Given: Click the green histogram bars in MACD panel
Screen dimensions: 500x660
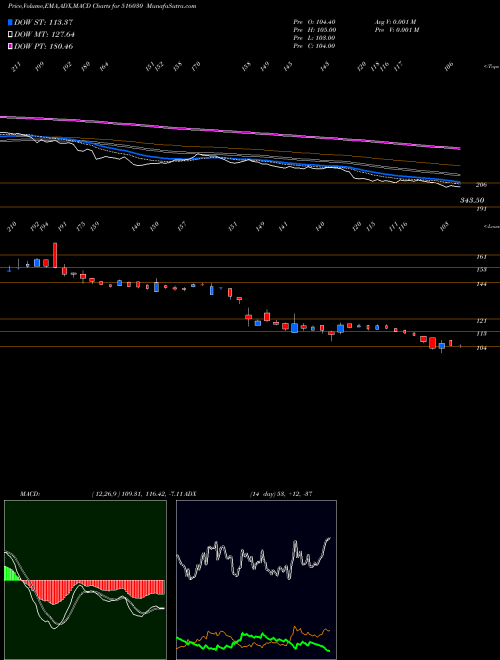Looking at the screenshot, I should pyautogui.click(x=12, y=574).
